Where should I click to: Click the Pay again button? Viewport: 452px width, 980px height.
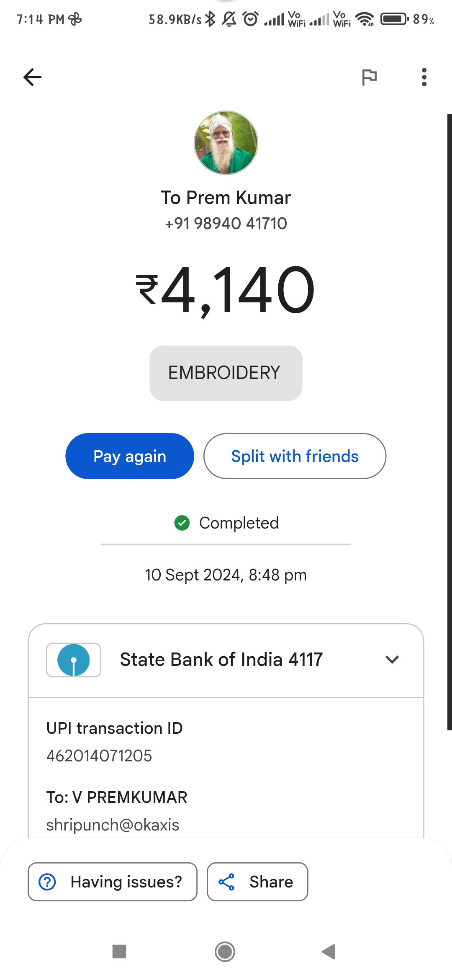click(x=130, y=456)
